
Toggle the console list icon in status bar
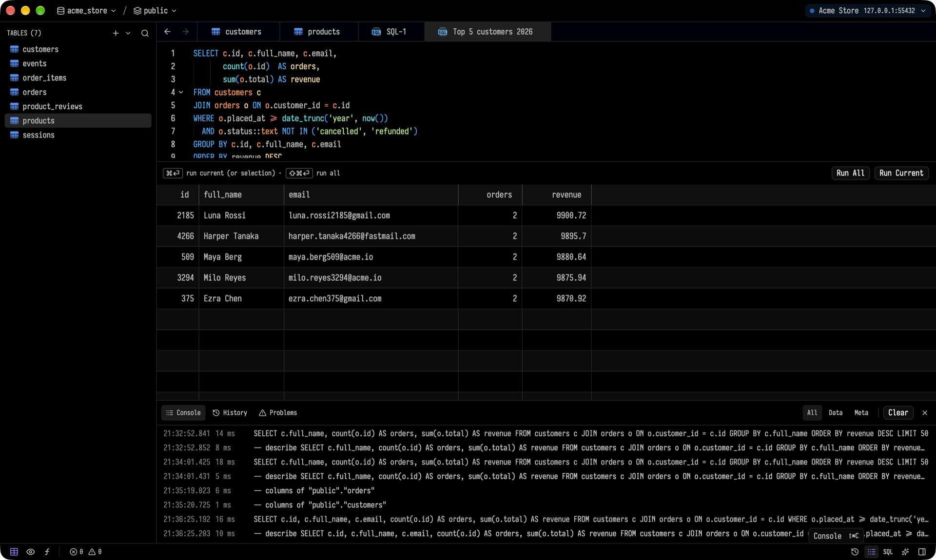[872, 552]
